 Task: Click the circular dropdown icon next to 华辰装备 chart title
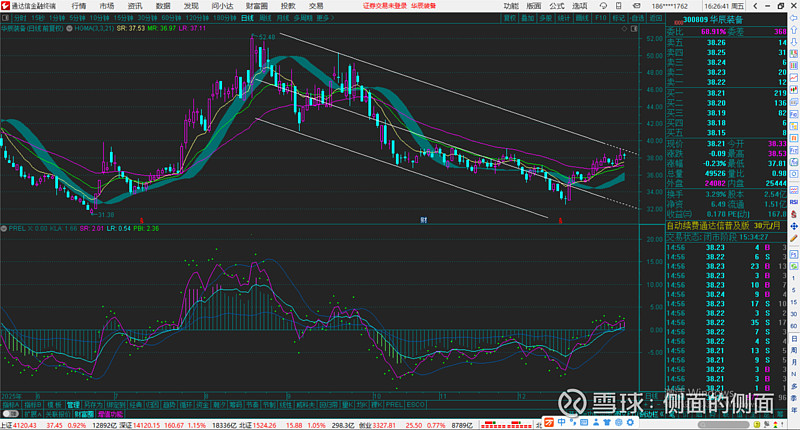coord(69,29)
